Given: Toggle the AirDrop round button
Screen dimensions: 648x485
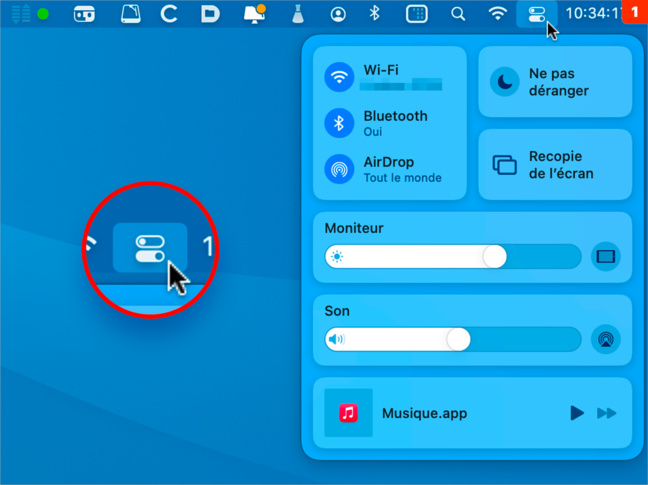Looking at the screenshot, I should 339,169.
